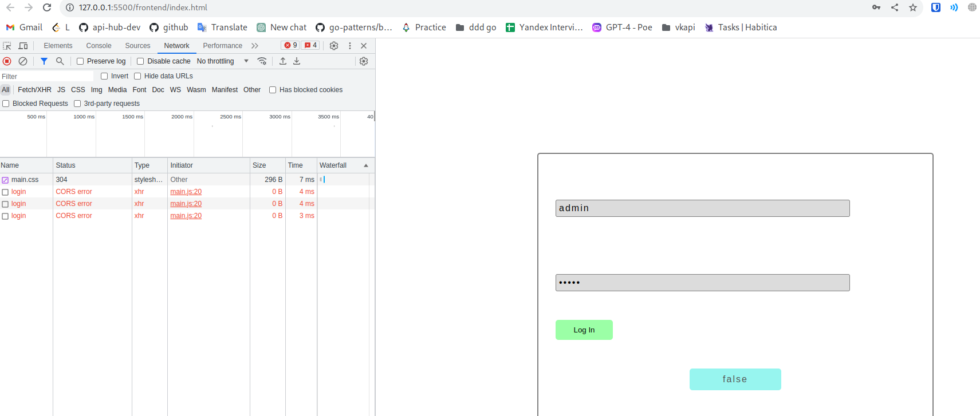Filter requests by Fetch/XHR
980x416 pixels.
click(x=34, y=90)
